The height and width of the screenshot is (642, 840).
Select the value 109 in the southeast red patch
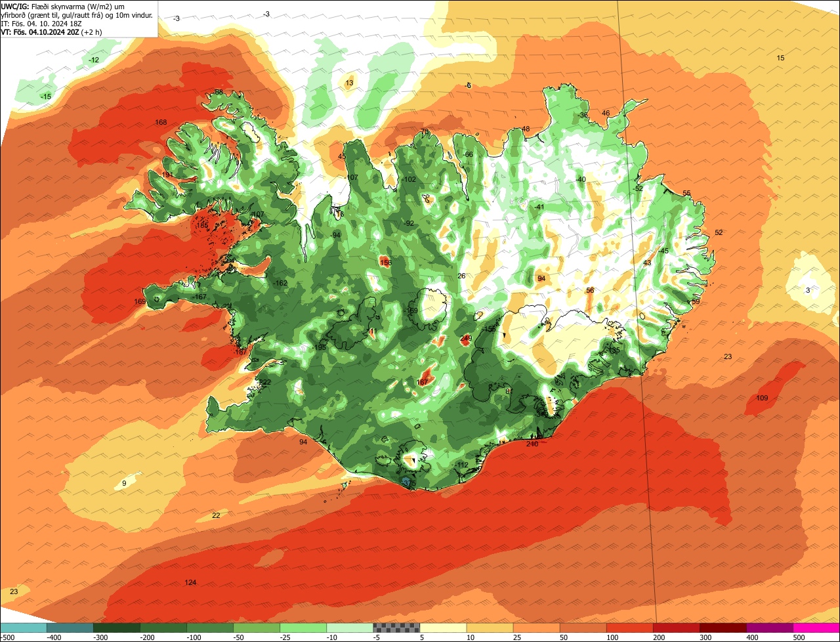(x=762, y=398)
